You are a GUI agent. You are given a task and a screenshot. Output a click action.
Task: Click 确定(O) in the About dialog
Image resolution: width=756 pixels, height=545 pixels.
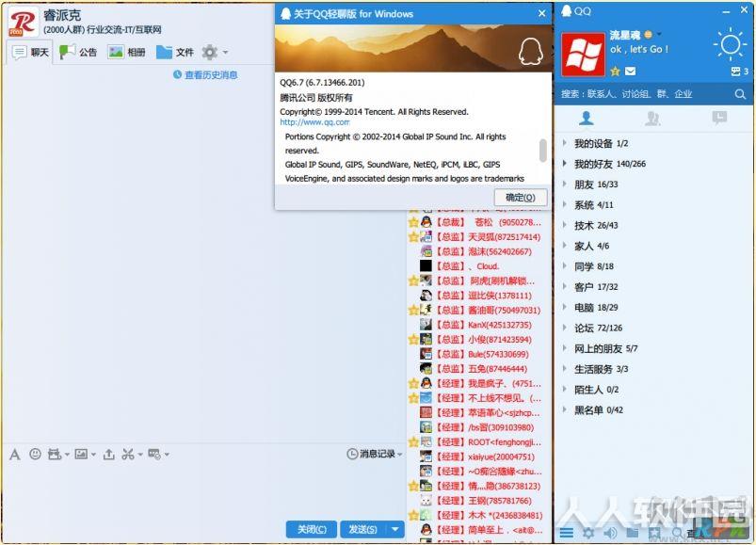click(x=521, y=198)
